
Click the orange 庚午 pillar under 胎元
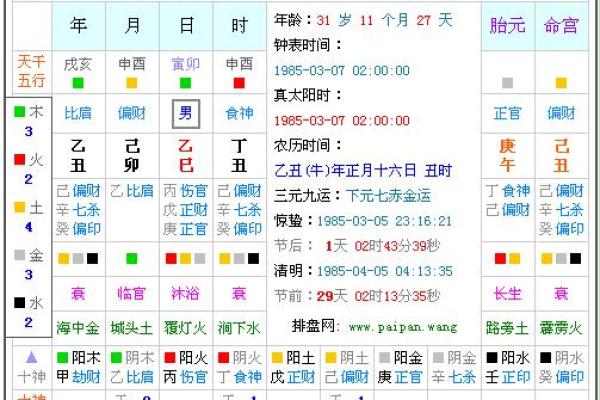pos(507,156)
